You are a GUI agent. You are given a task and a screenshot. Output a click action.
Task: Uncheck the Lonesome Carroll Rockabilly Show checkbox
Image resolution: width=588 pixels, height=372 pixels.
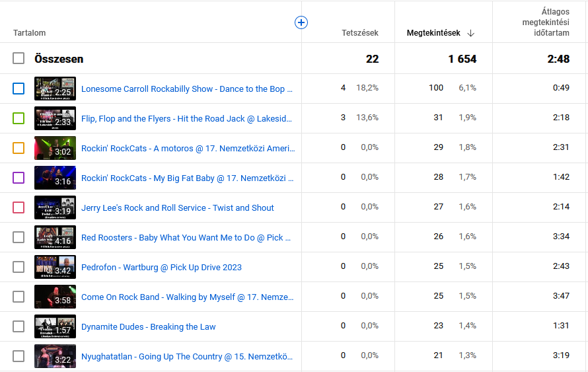pos(18,89)
